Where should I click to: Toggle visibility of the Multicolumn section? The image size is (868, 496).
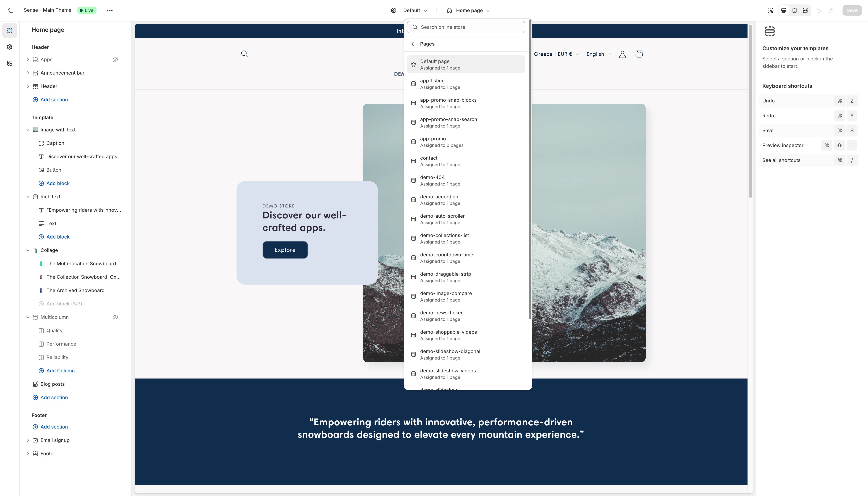[x=115, y=317]
